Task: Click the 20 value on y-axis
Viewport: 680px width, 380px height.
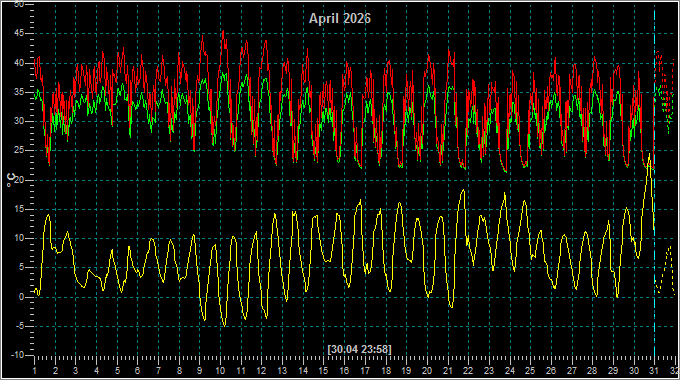Action: click(20, 180)
